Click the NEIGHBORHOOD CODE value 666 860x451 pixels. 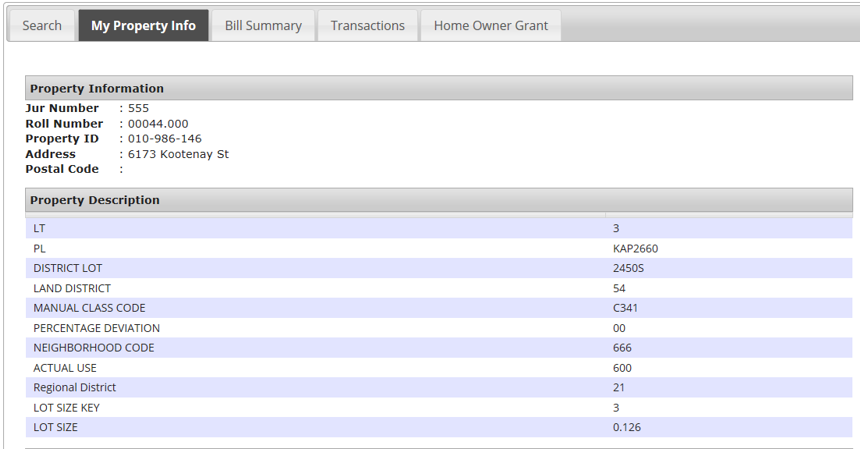622,348
